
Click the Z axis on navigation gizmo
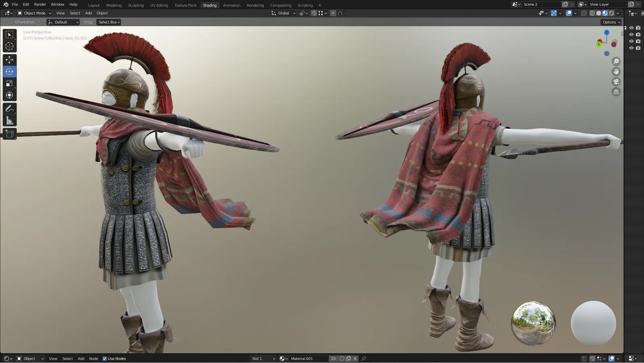607,32
